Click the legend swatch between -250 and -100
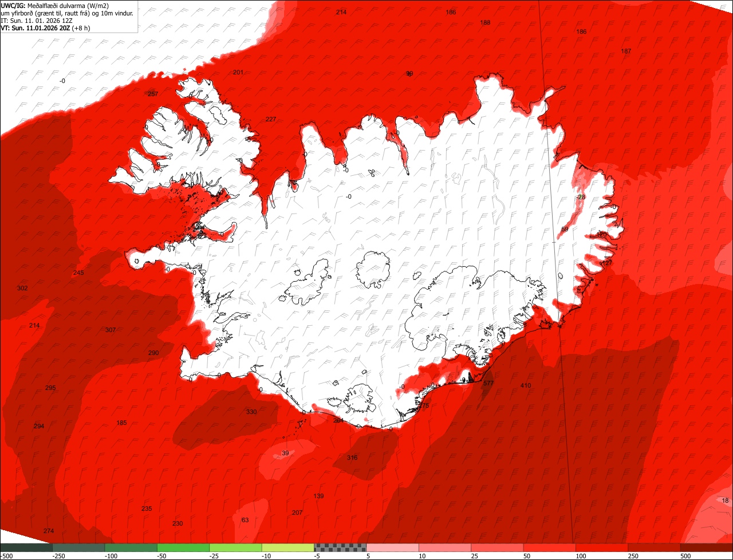733x560 pixels. [x=78, y=547]
